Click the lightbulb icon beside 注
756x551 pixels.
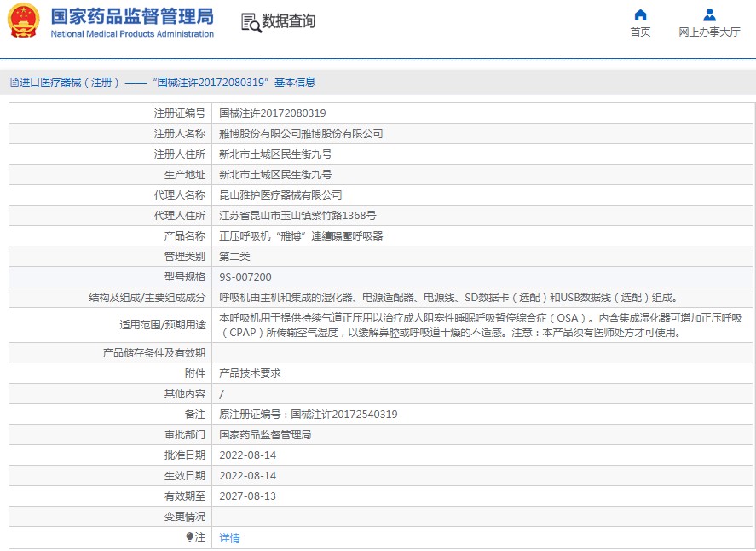tap(189, 536)
